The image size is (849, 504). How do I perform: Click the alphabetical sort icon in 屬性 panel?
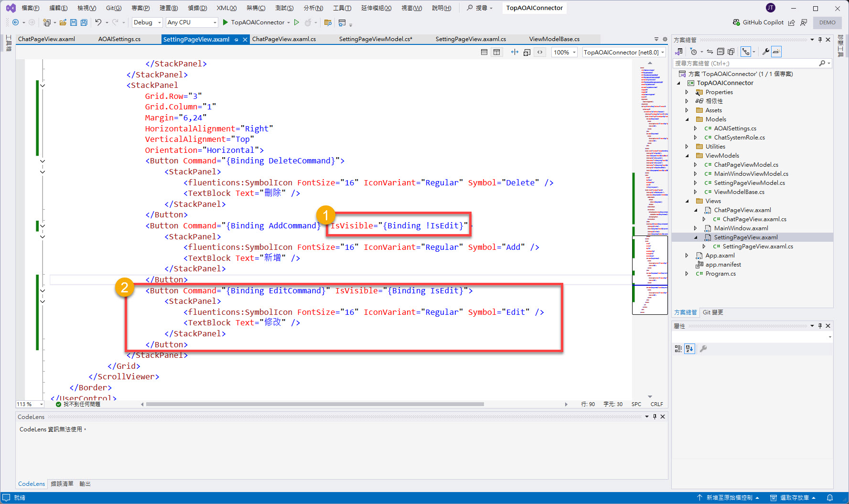(x=689, y=349)
